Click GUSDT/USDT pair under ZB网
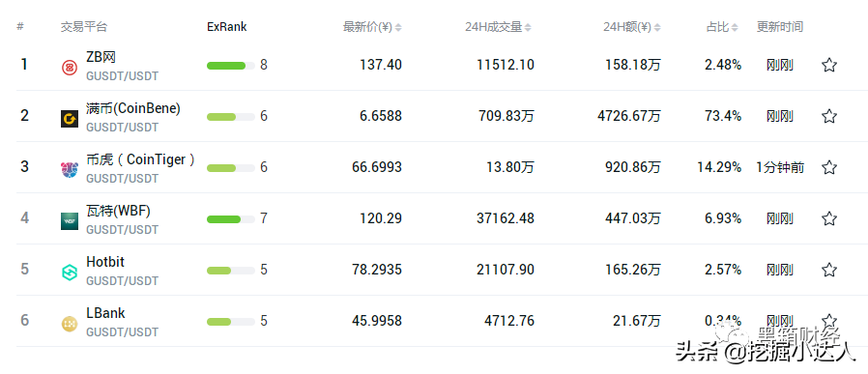 (x=123, y=76)
